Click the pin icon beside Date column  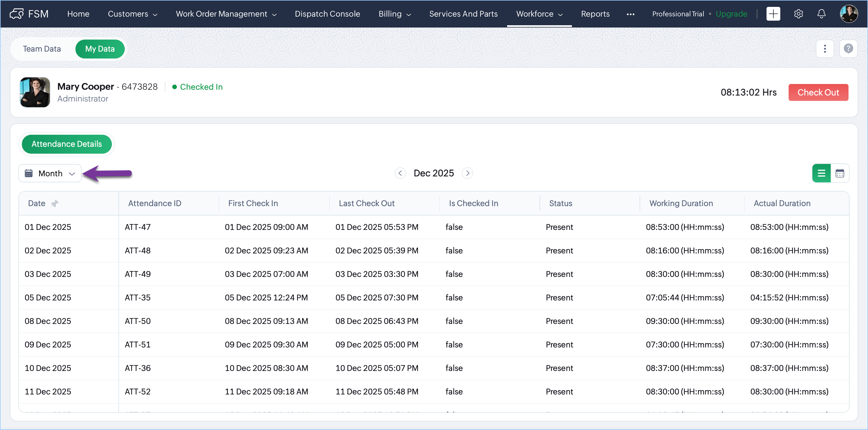point(54,203)
